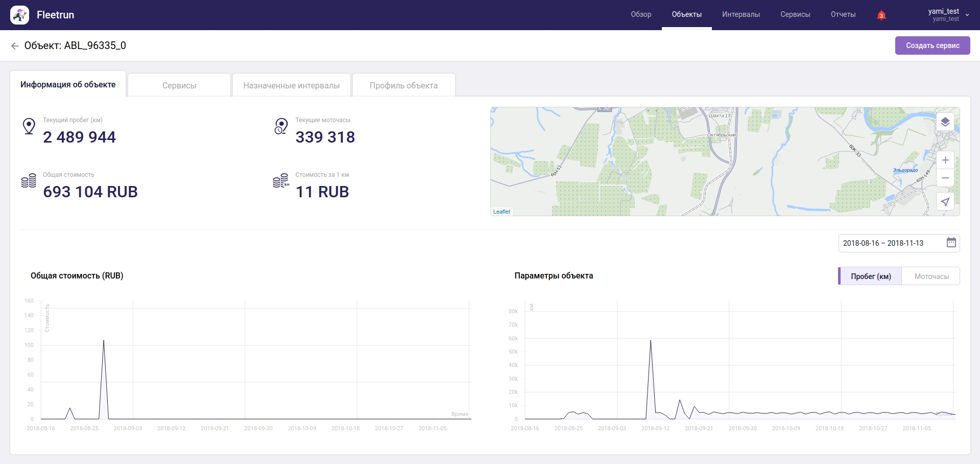Zoom in on the map
Screen dimensions: 980x464
945,160
